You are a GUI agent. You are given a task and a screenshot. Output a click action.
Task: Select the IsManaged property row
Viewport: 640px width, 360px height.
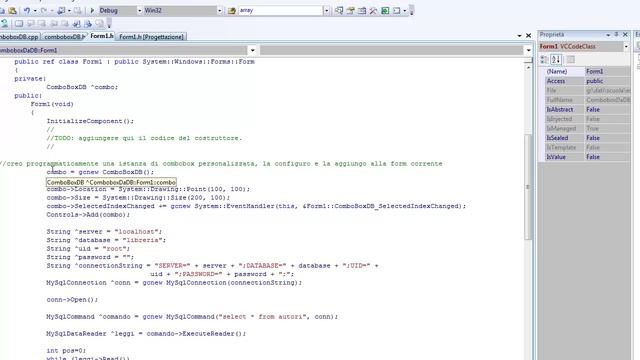(588, 128)
